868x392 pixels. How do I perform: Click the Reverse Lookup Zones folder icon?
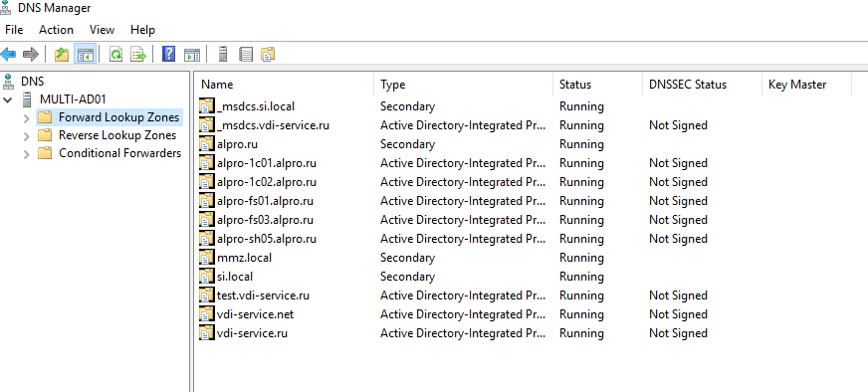tap(45, 135)
